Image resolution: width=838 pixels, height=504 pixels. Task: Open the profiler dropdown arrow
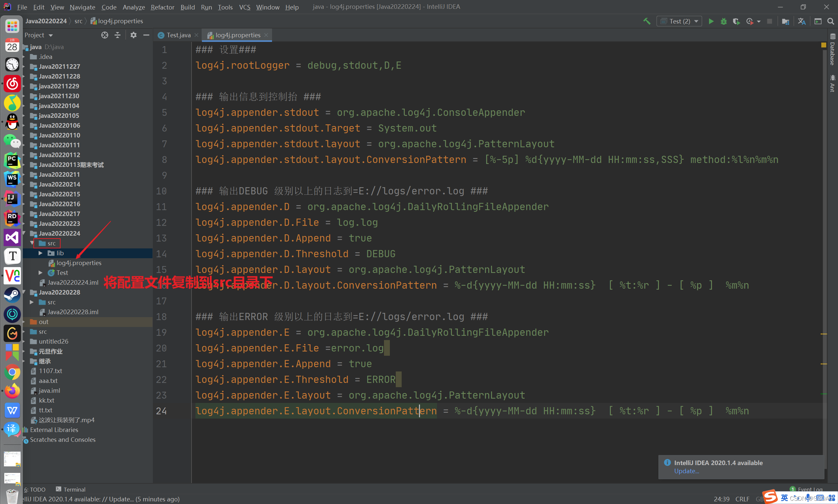pyautogui.click(x=758, y=21)
